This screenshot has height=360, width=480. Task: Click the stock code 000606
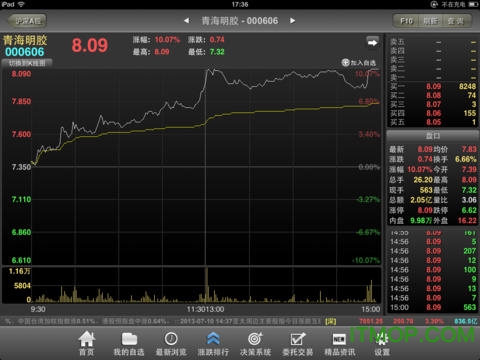pos(25,52)
